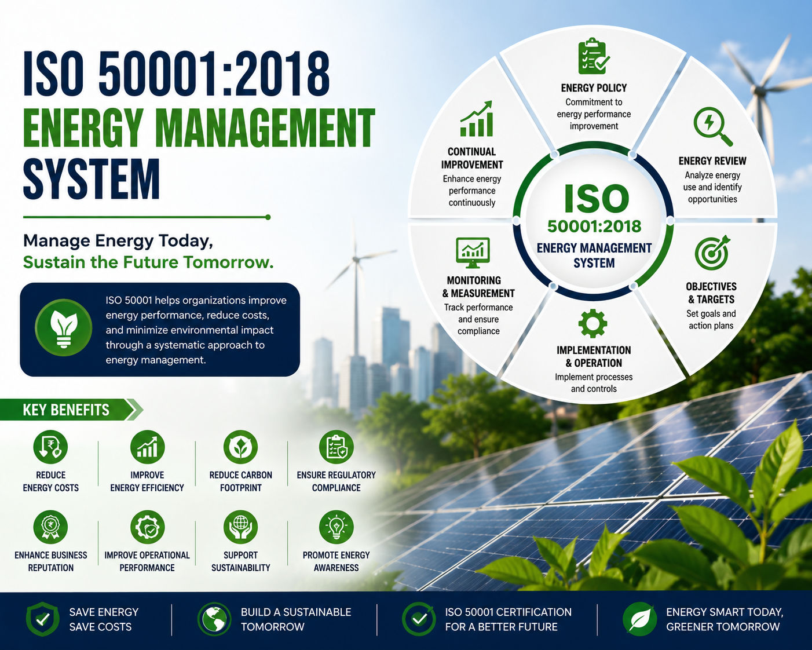Click 'Manage Energy Today,' tagline text
The width and height of the screenshot is (812, 650).
point(118,240)
